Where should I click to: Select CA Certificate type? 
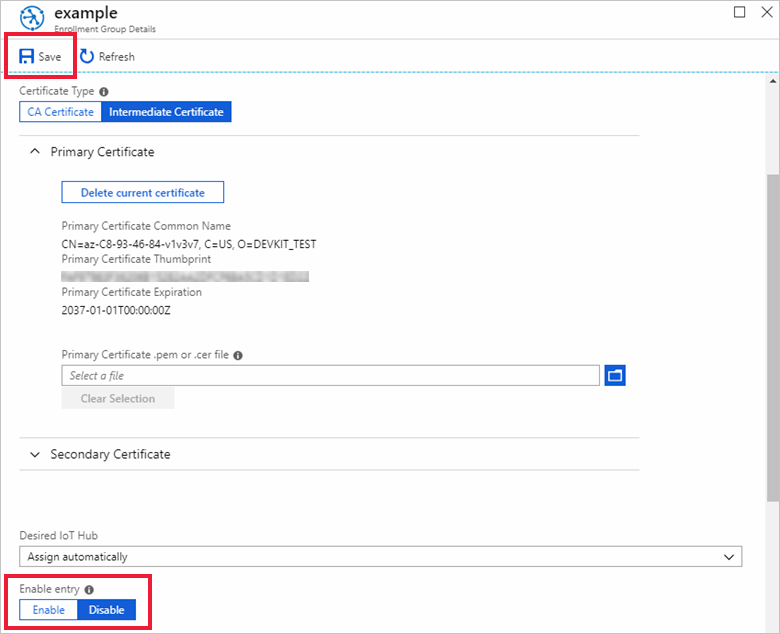(x=60, y=112)
